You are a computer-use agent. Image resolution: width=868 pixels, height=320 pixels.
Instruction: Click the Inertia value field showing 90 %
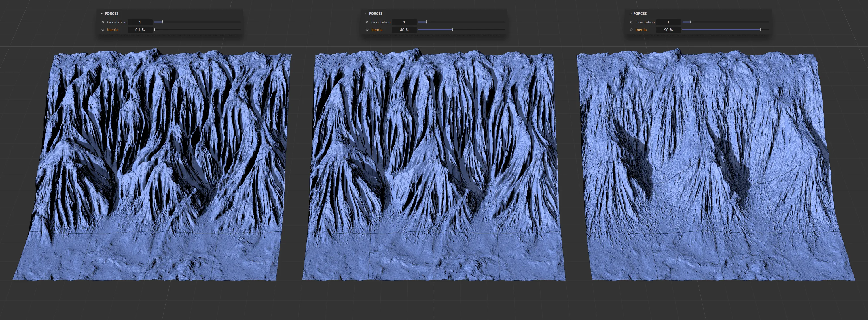click(x=668, y=30)
